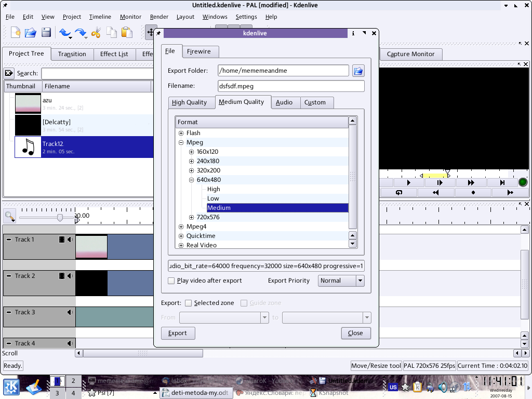Screen dimensions: 532x399
Task: Click the monitor loop playback button
Action: pos(398,192)
